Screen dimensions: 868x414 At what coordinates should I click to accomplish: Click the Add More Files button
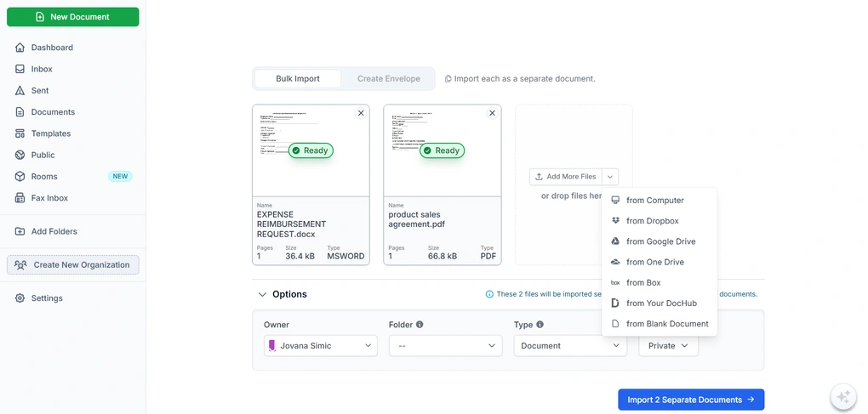point(566,177)
